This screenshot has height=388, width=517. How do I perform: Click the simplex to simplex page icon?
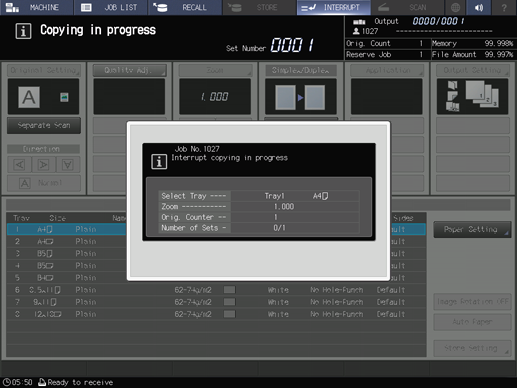pyautogui.click(x=300, y=97)
